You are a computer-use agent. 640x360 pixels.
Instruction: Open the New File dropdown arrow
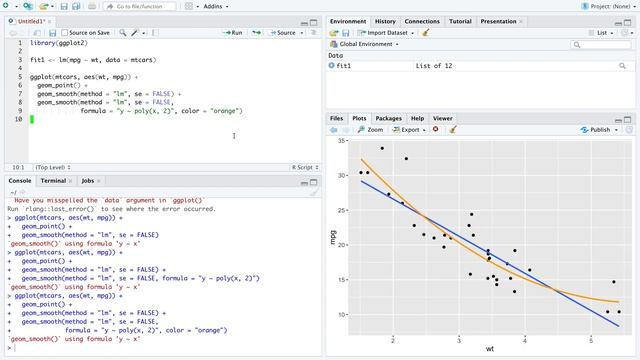(16, 7)
